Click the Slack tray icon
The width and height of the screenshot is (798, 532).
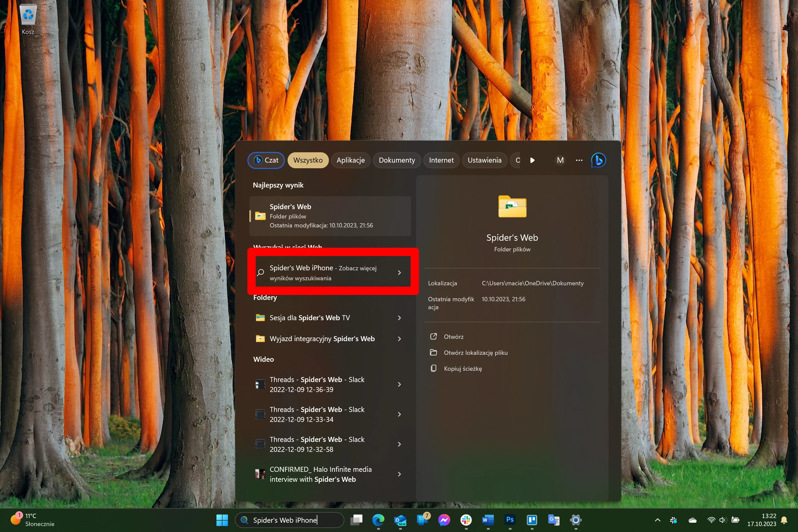point(674,520)
